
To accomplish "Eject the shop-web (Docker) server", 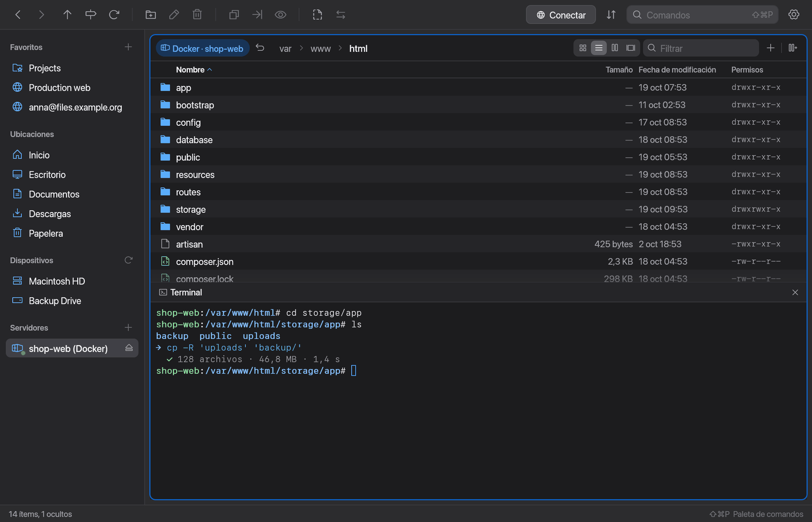I will click(x=129, y=348).
